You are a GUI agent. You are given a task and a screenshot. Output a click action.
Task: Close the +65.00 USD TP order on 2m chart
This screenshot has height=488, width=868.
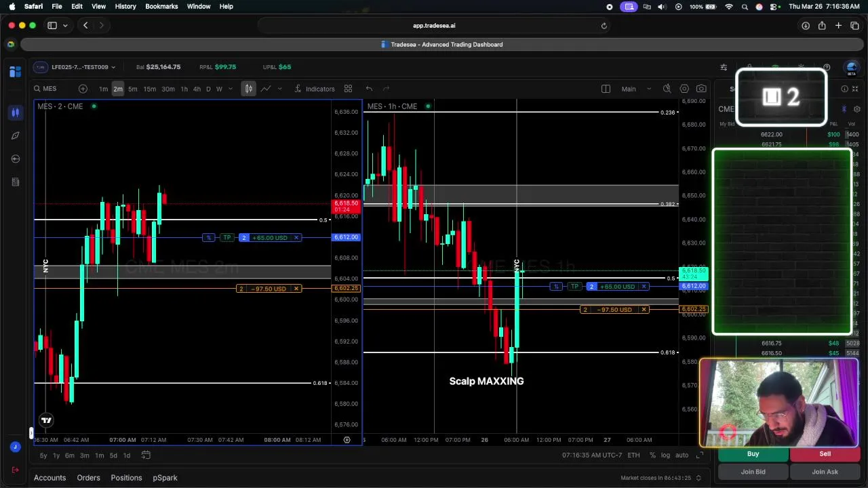coord(296,238)
